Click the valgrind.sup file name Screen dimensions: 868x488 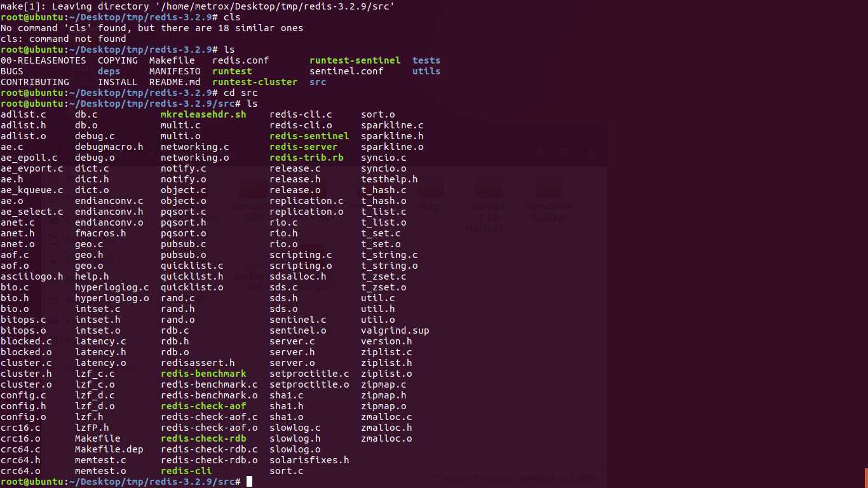tap(395, 330)
